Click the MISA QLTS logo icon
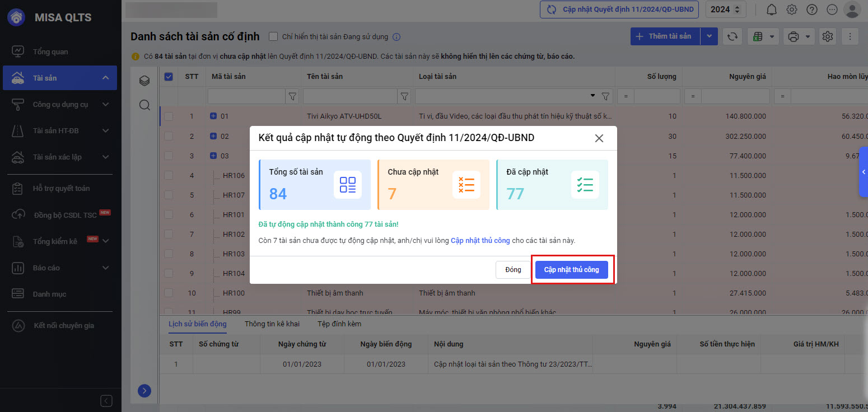This screenshot has width=868, height=412. [x=16, y=17]
